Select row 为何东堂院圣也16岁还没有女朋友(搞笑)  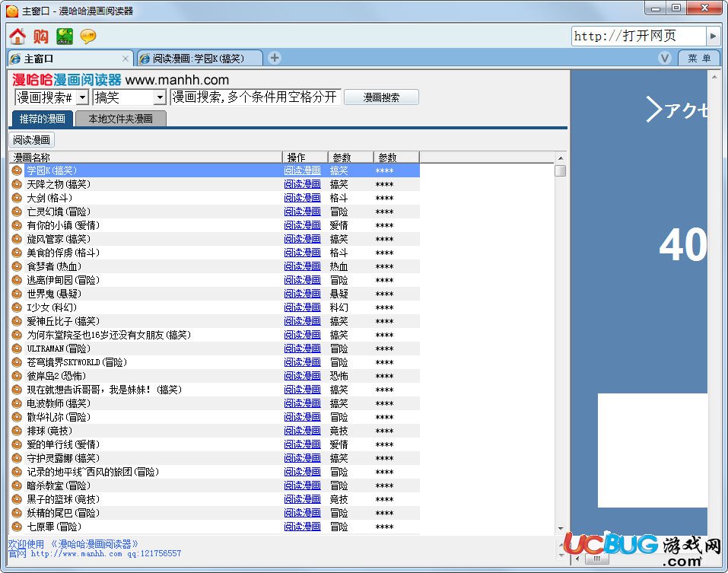[x=215, y=335]
